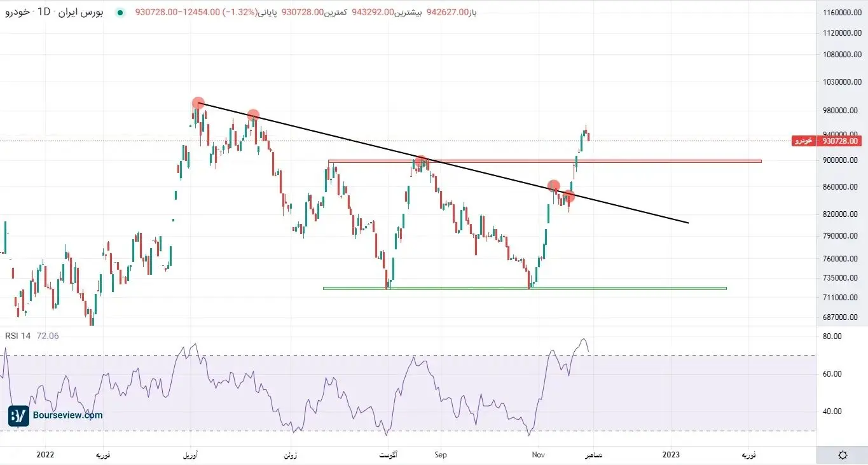This screenshot has width=868, height=465.
Task: Click the RSI 80.00 axis label
Action: pyautogui.click(x=832, y=337)
